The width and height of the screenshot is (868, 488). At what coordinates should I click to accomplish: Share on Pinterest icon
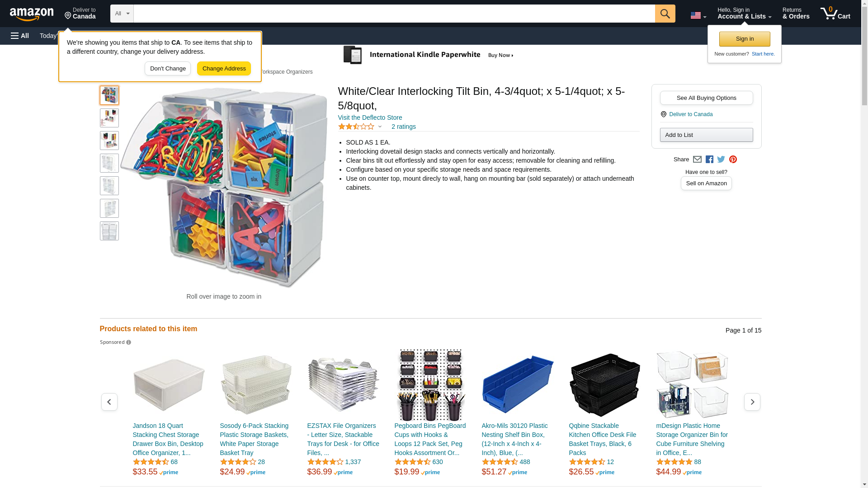(733, 159)
